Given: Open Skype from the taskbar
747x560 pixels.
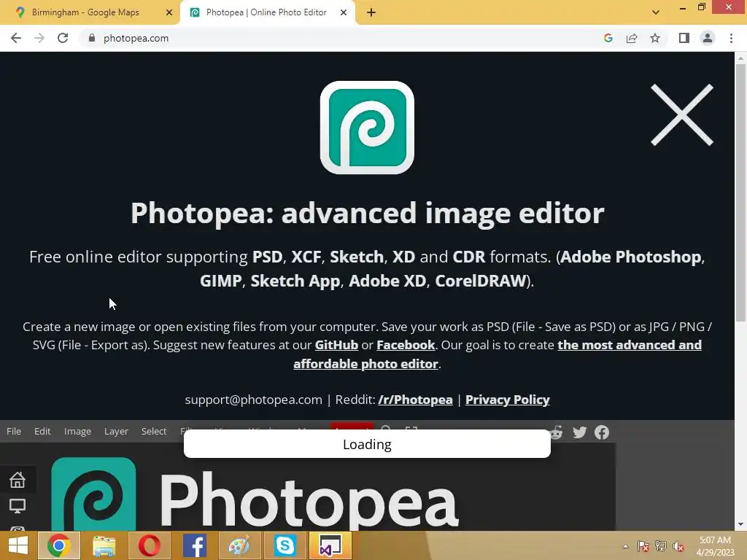Looking at the screenshot, I should tap(285, 545).
